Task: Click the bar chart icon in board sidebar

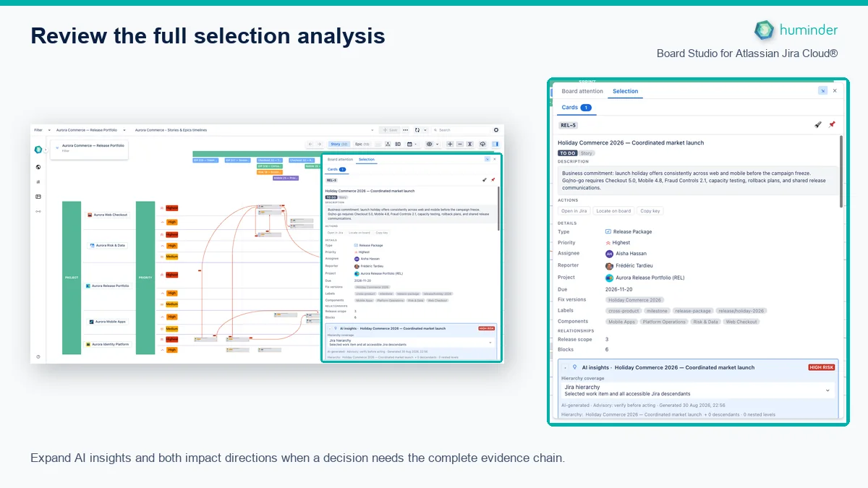Action: pos(38,182)
